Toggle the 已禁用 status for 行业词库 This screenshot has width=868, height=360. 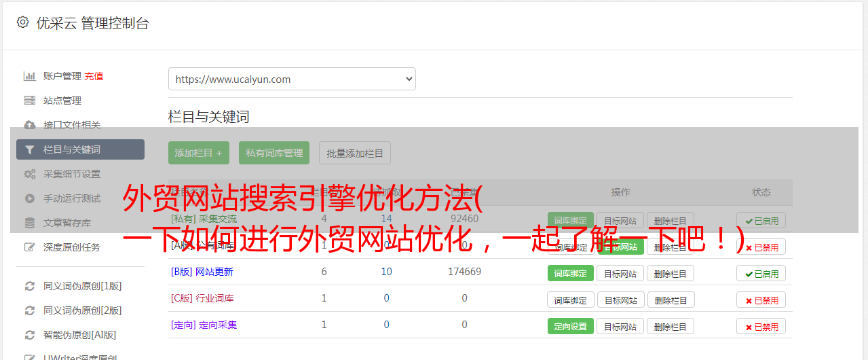(x=761, y=300)
